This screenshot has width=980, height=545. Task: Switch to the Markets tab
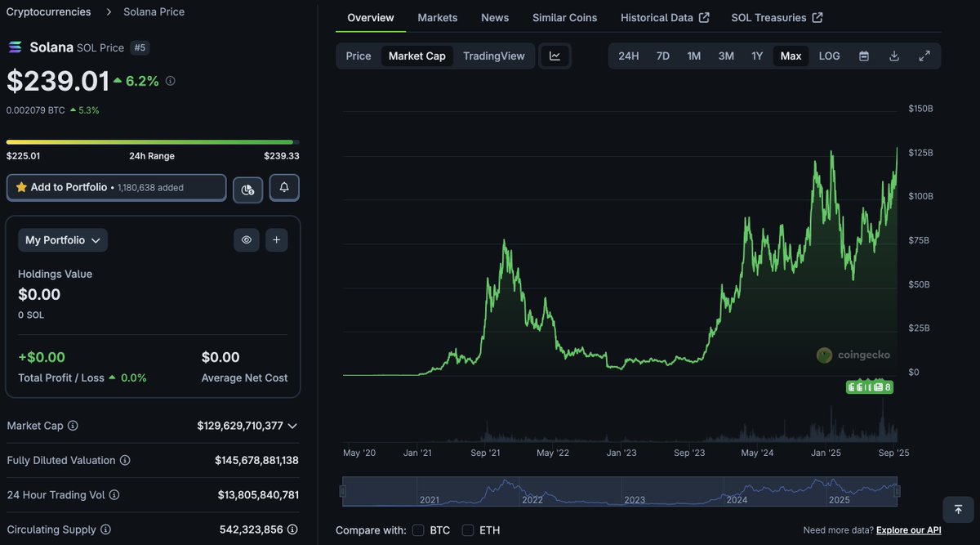437,17
